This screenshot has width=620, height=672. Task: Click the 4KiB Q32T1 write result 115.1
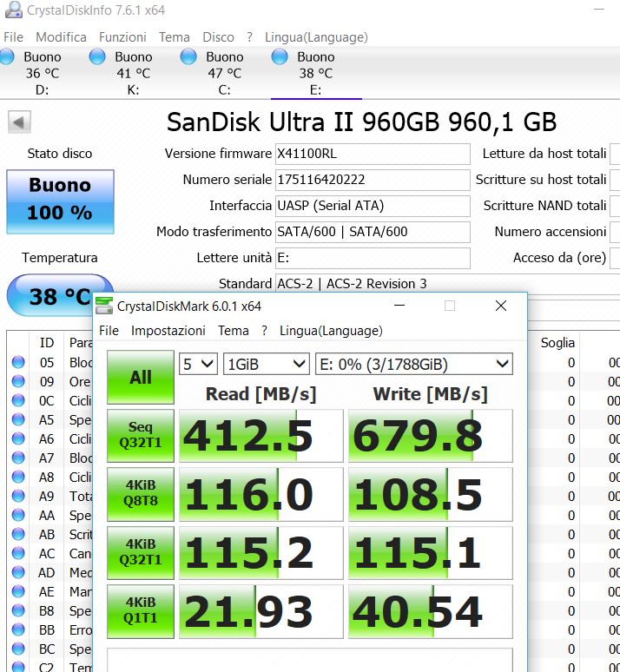(x=431, y=553)
